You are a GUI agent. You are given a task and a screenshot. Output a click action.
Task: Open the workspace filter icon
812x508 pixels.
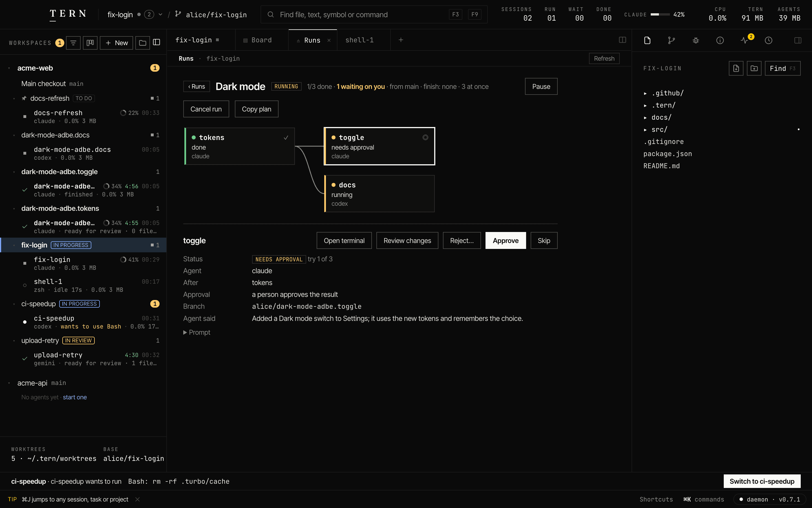pos(73,43)
